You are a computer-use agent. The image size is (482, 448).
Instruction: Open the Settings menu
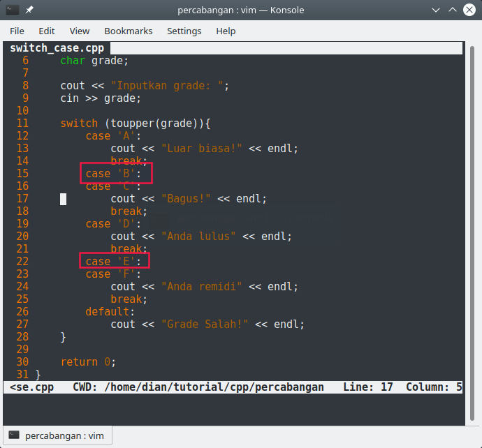pos(184,31)
